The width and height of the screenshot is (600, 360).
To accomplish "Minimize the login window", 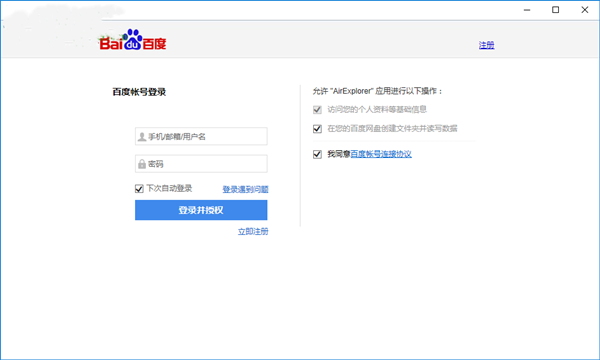I will point(527,10).
